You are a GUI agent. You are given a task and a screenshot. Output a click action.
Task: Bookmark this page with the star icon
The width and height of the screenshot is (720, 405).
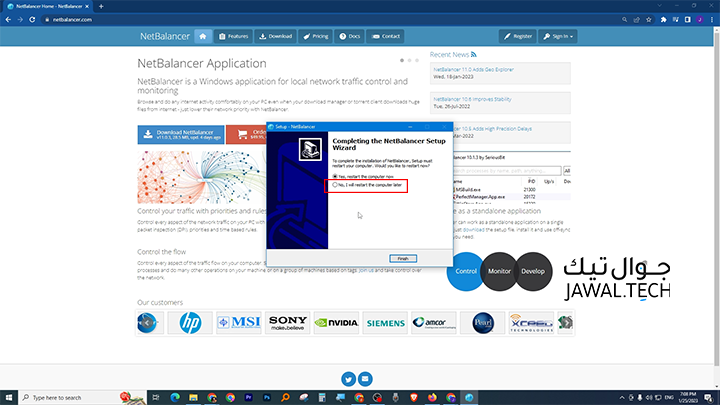click(x=649, y=20)
